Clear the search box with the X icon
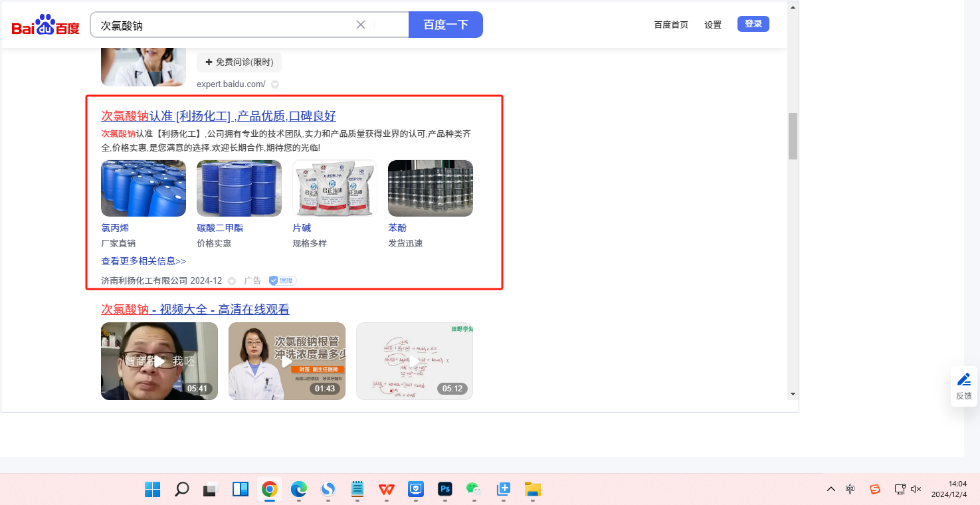The width and height of the screenshot is (980, 505). (x=361, y=25)
